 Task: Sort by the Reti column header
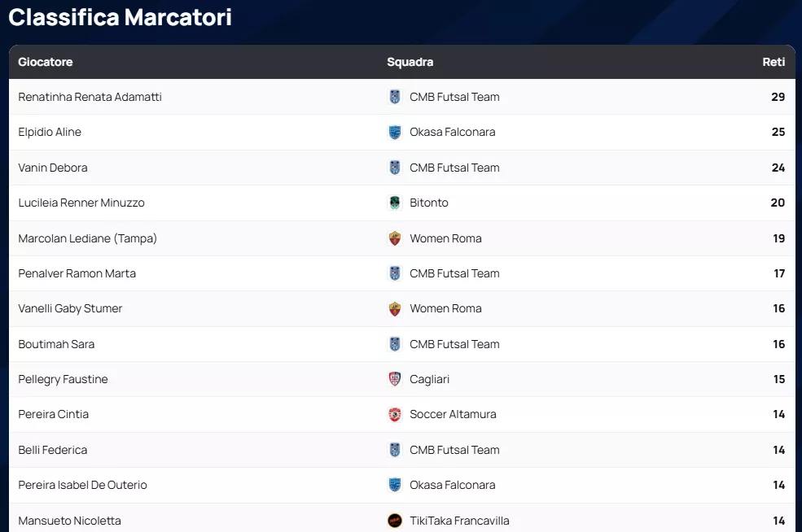click(x=774, y=62)
